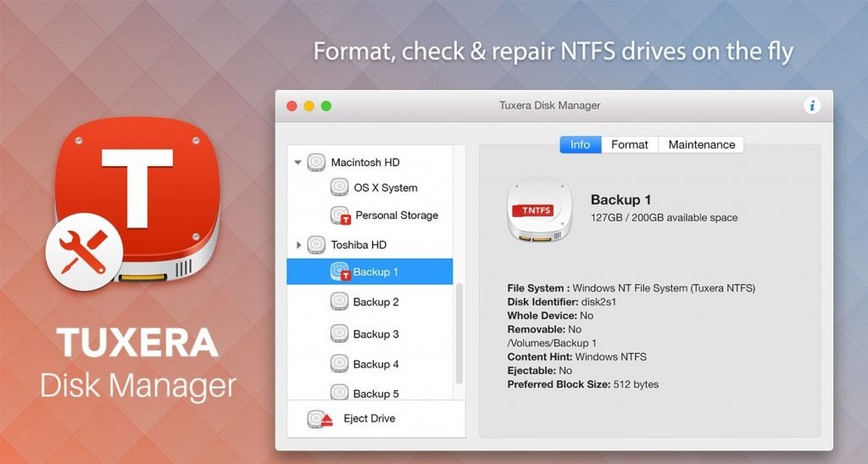This screenshot has width=868, height=464.
Task: Click the Ejectable: No line
Action: coord(540,371)
